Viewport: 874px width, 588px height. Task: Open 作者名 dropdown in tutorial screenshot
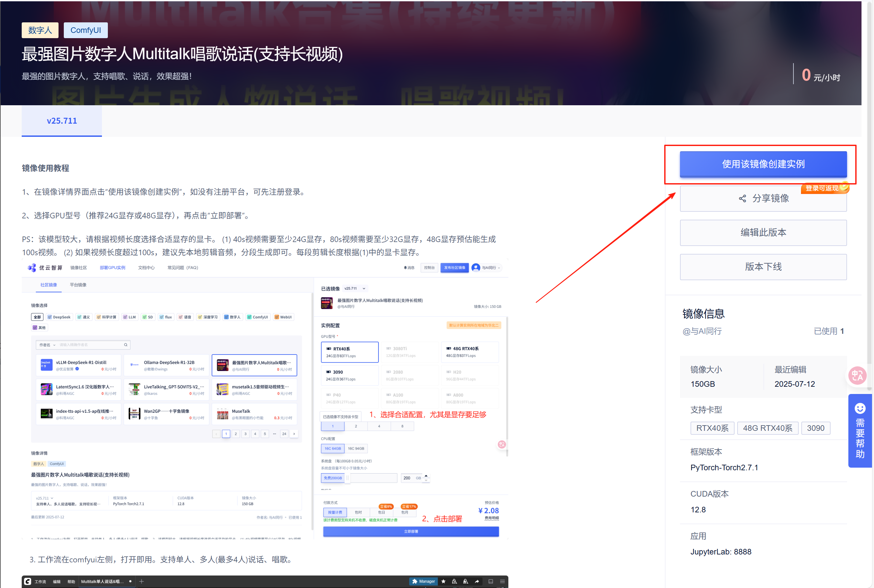click(x=47, y=345)
